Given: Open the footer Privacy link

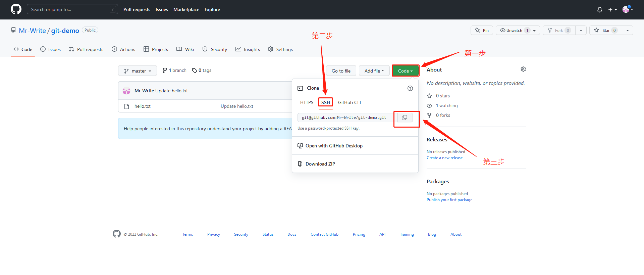Looking at the screenshot, I should pyautogui.click(x=214, y=234).
